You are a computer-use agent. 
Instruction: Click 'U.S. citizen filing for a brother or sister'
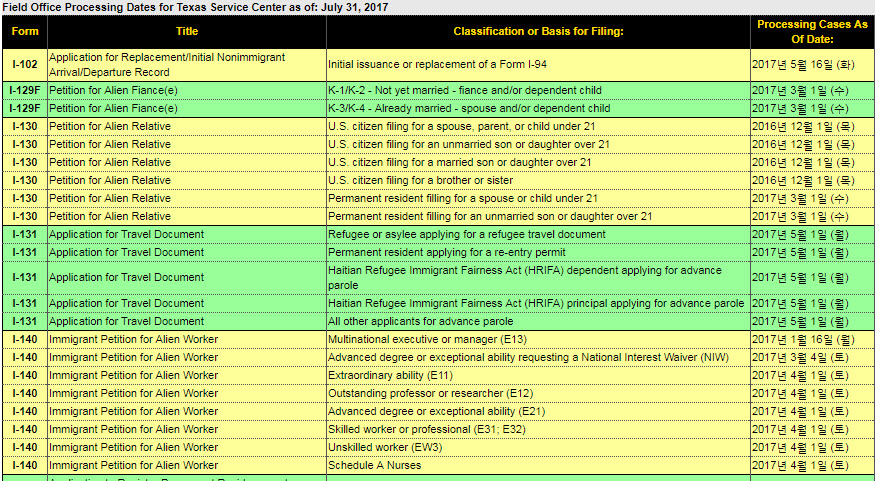[x=420, y=180]
